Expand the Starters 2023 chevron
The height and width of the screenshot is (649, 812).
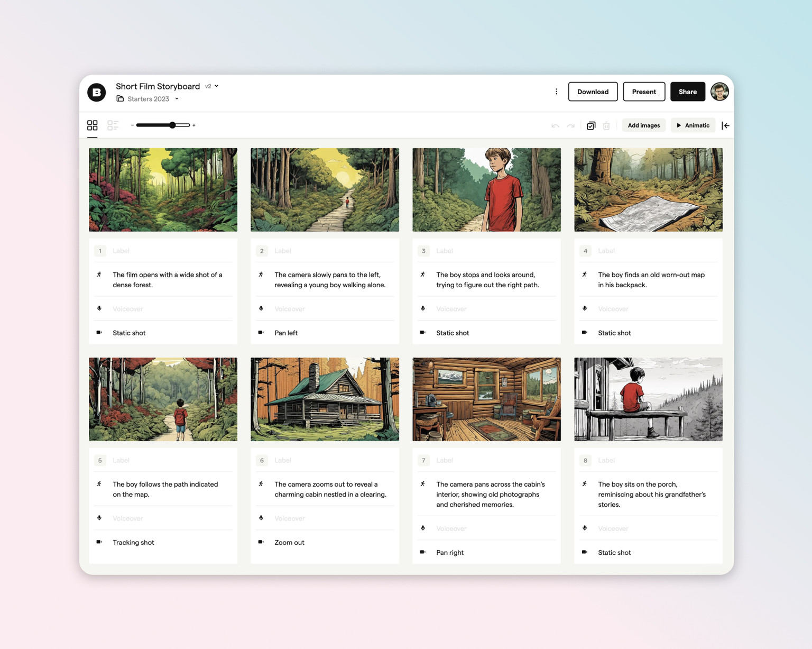click(177, 98)
